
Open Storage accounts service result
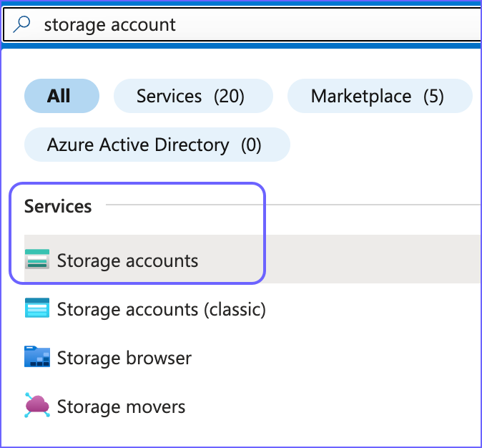click(x=127, y=260)
